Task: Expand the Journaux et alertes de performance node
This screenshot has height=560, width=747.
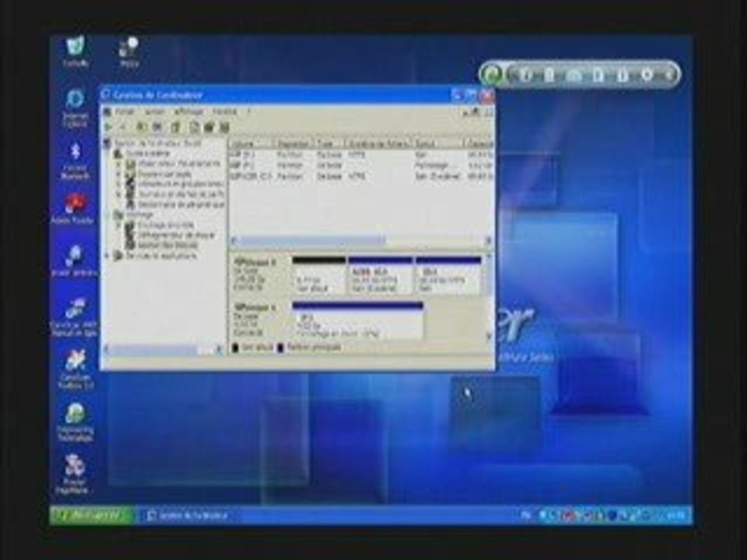Action: (x=119, y=194)
